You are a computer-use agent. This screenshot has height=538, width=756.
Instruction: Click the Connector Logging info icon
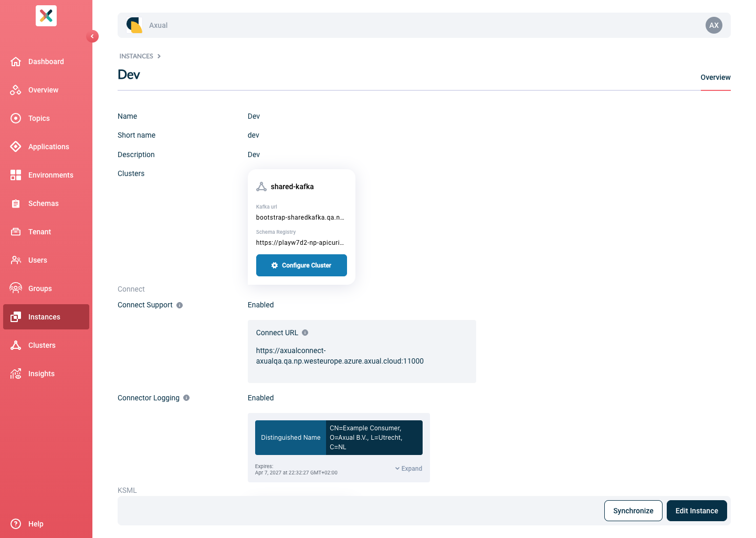[x=186, y=398]
